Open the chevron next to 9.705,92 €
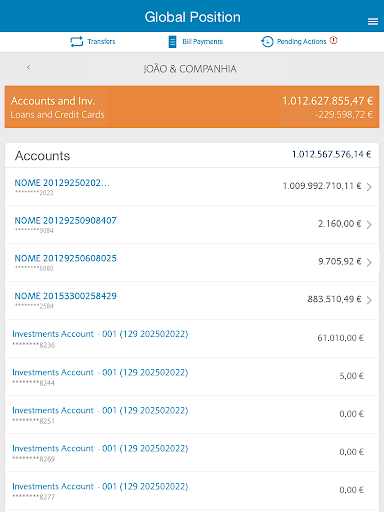 [369, 263]
